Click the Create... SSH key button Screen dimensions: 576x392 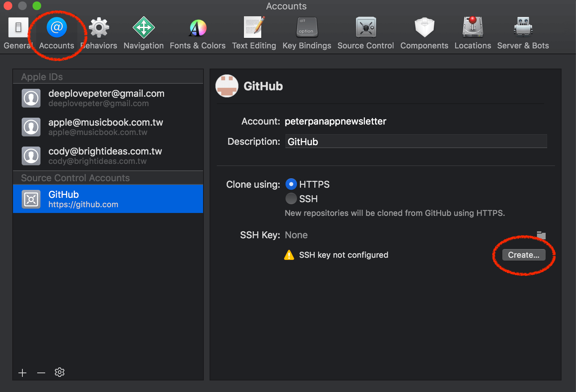[524, 255]
